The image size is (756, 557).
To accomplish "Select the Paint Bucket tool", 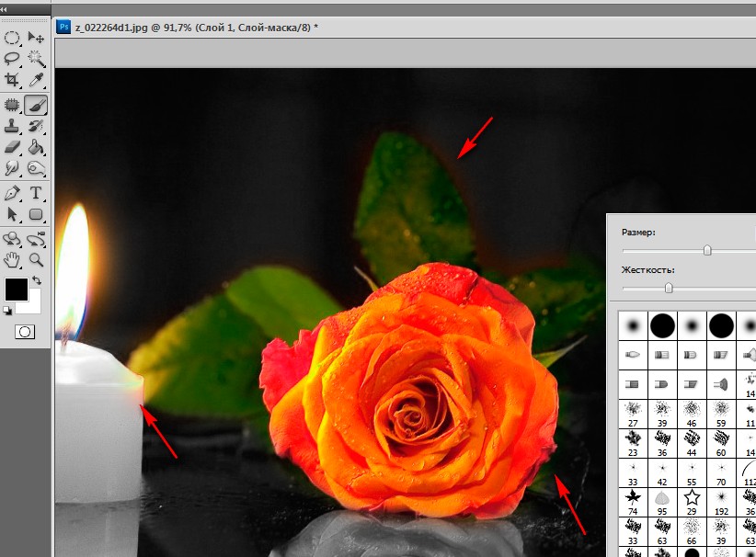I will coord(37,147).
